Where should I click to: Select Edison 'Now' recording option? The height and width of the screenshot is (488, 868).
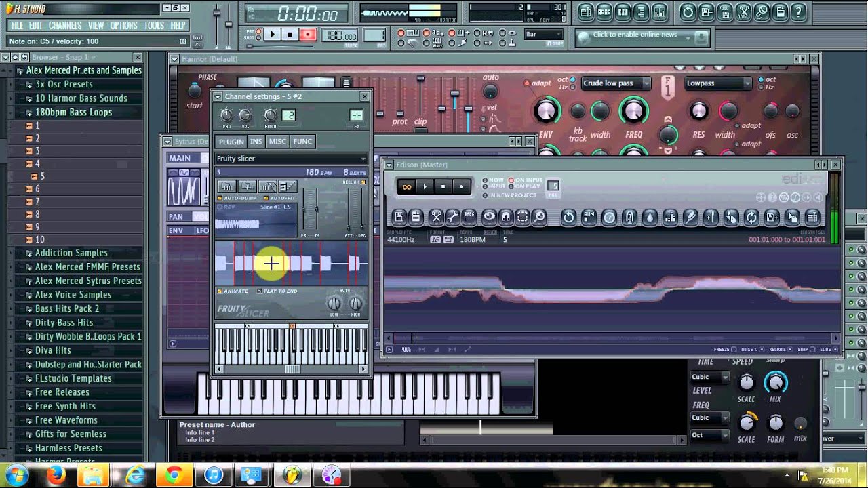coord(494,180)
